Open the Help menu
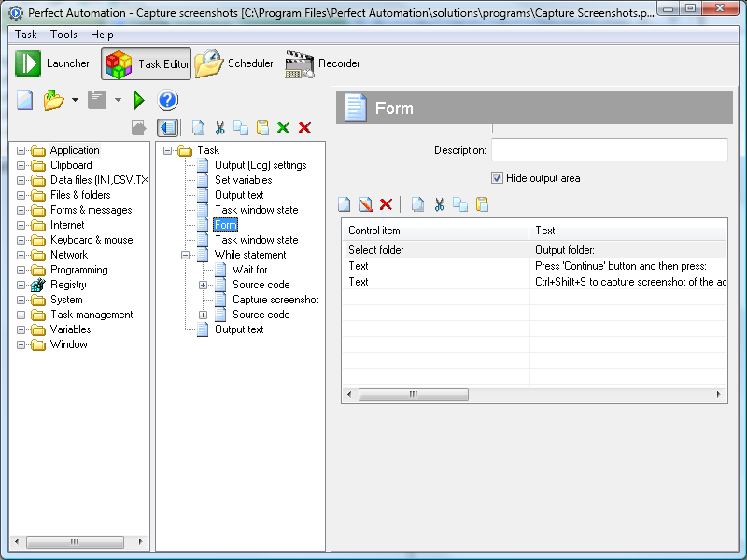This screenshot has width=747, height=560. [x=102, y=35]
